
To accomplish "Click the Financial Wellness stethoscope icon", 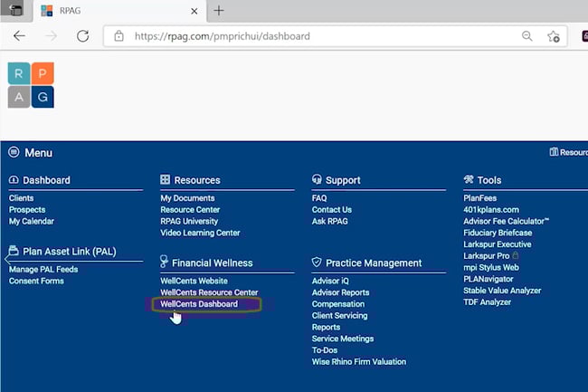I will click(x=164, y=261).
